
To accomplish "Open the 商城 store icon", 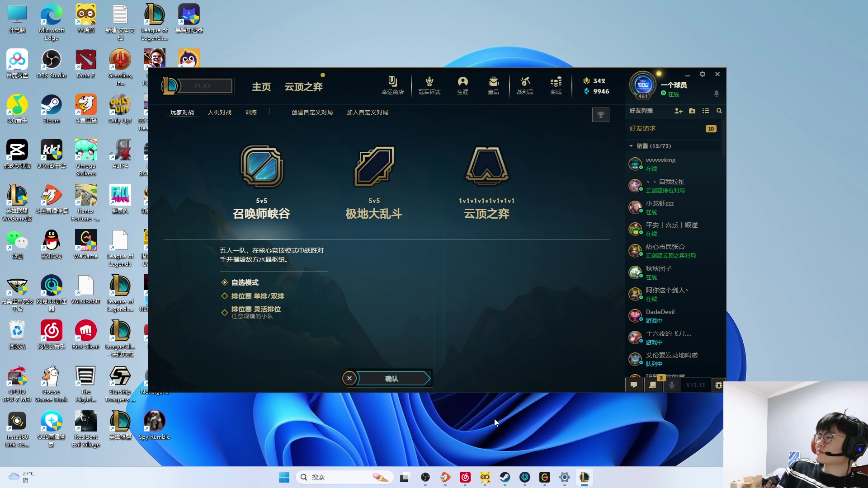I will (556, 85).
